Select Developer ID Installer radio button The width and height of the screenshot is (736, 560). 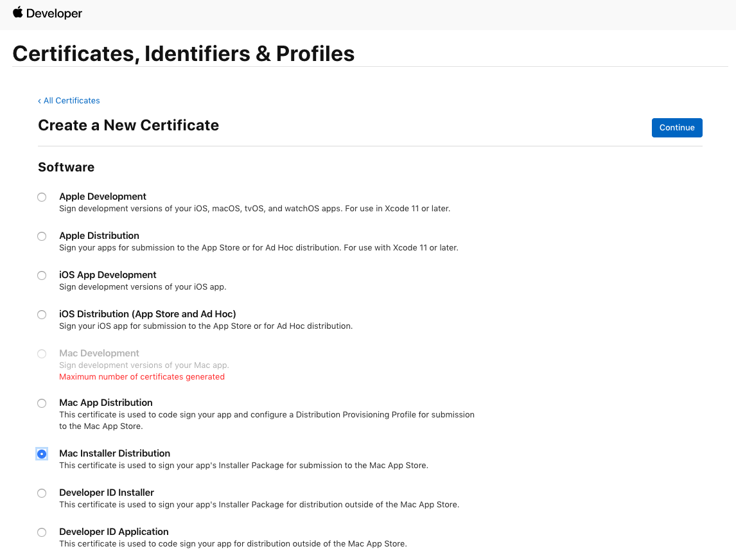coord(42,493)
